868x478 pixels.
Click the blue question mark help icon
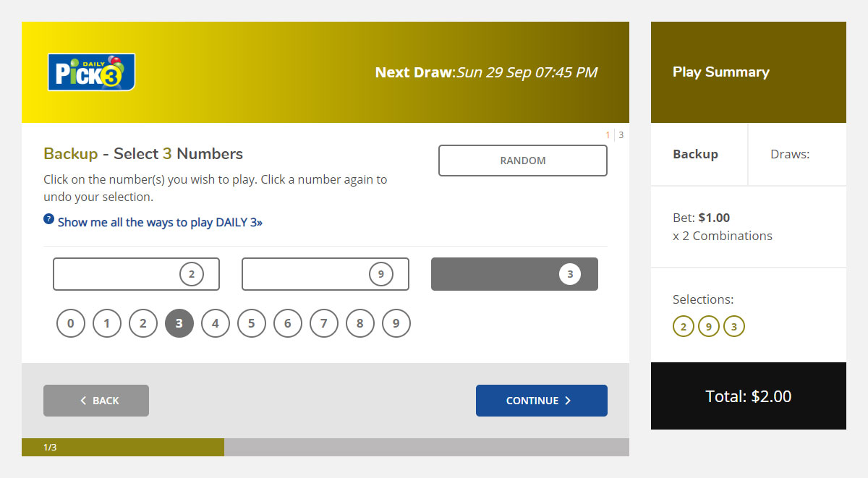[x=48, y=219]
